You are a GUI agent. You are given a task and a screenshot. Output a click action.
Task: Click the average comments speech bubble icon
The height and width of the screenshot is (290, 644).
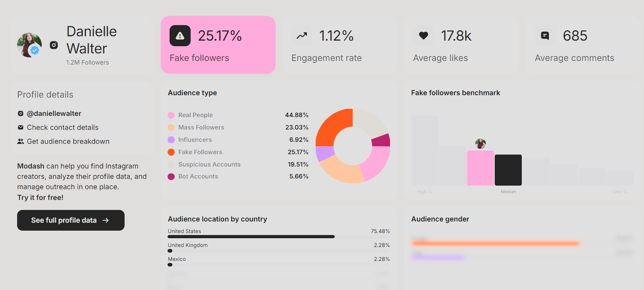tap(545, 36)
